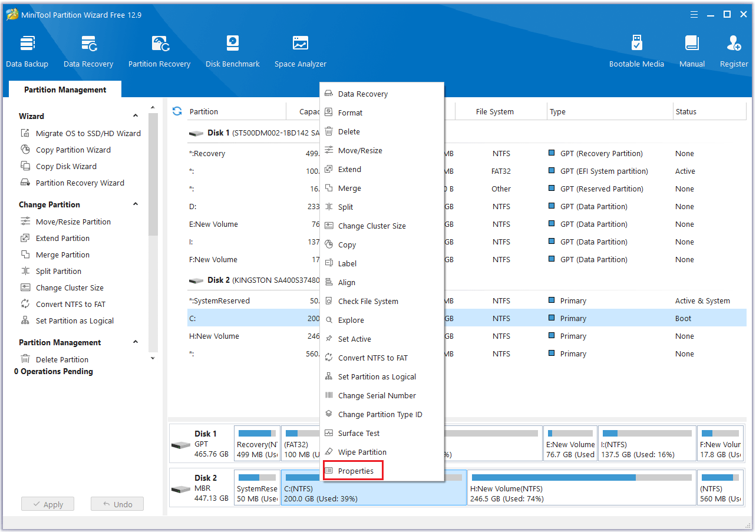
Task: Start the Copy Partition Wizard
Action: coord(65,150)
